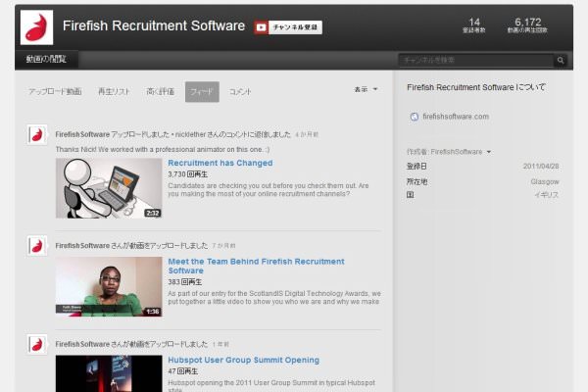The height and width of the screenshot is (392, 588).
Task: Click the イギリス country value
Action: (x=547, y=195)
